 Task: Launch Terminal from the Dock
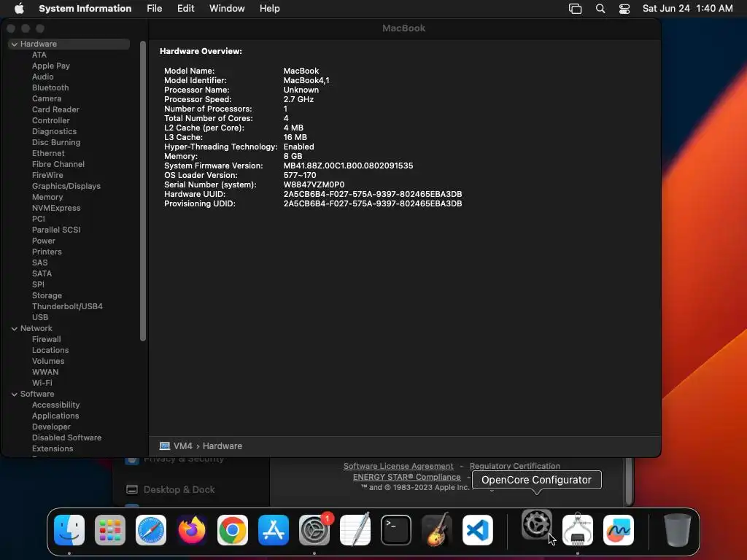pos(396,530)
